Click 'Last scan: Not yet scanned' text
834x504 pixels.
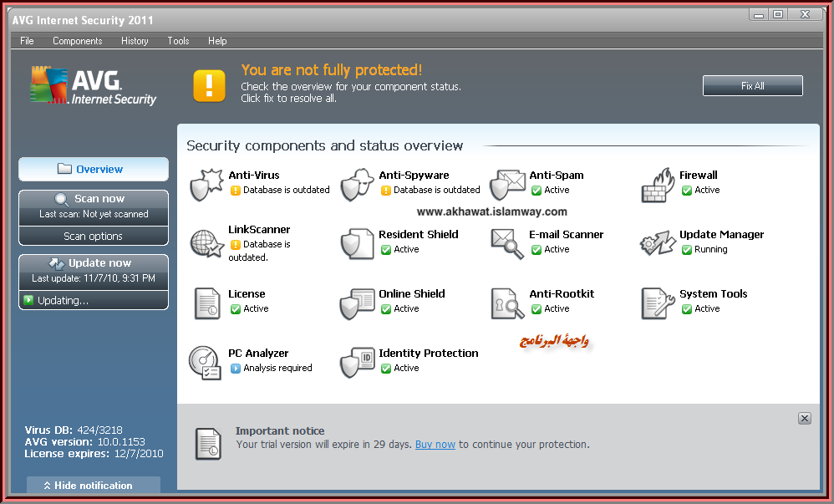[x=94, y=214]
